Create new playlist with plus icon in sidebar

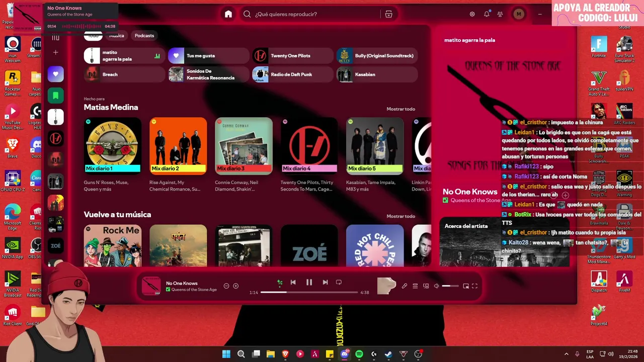[56, 52]
